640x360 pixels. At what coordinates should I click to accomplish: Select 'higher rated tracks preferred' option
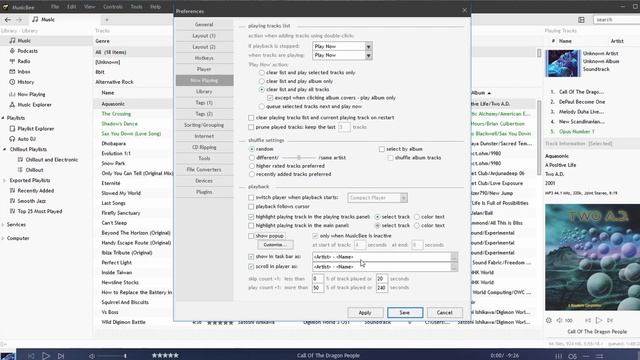(x=252, y=166)
